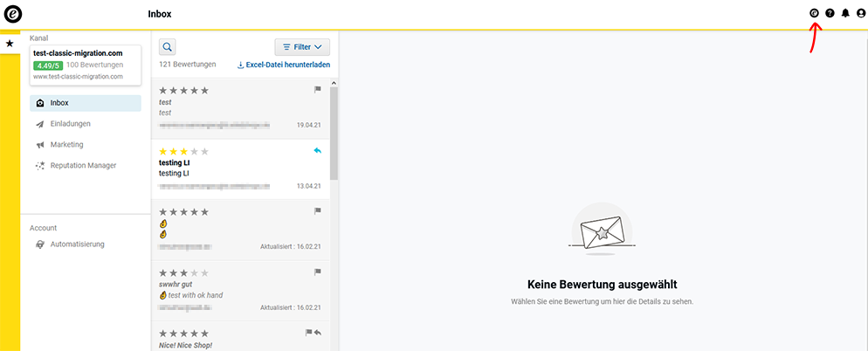Click the Trusted Shops logo in header
Screen dimensions: 868x351
[x=13, y=14]
